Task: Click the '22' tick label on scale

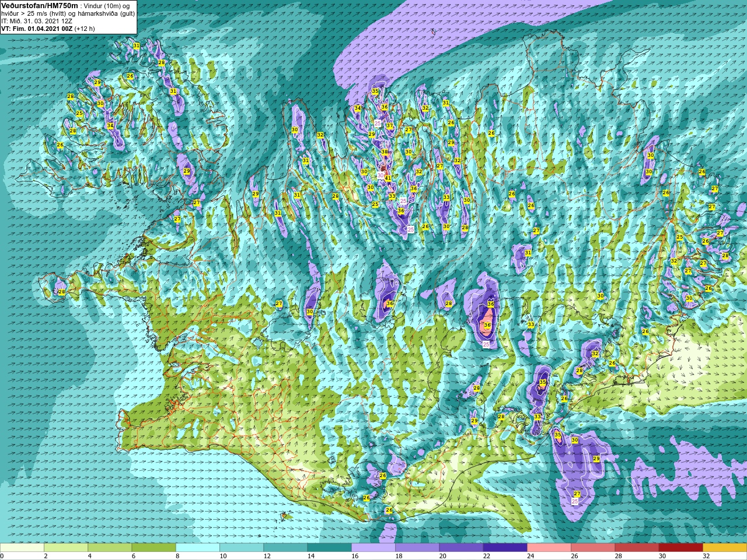Action: tap(486, 555)
